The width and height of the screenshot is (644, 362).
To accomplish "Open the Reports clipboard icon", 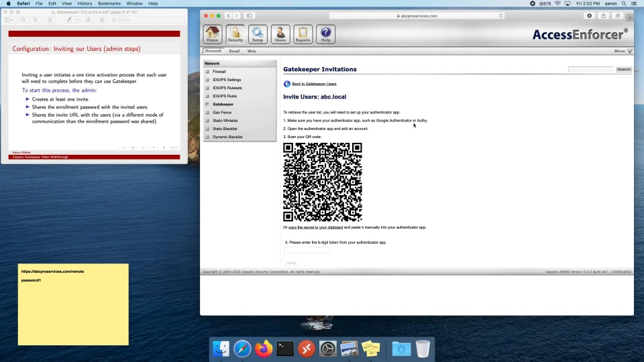I will [303, 34].
